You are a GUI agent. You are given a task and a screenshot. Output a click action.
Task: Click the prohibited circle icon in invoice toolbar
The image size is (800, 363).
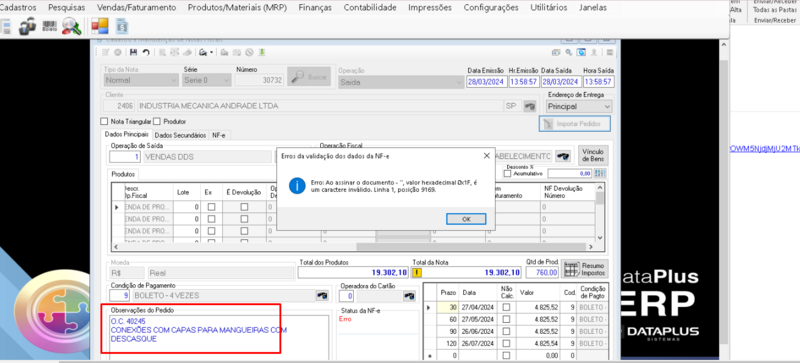[x=249, y=52]
